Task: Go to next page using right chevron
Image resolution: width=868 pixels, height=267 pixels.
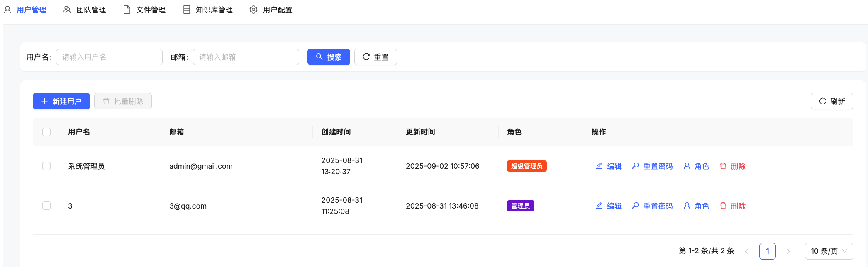Action: pos(788,251)
